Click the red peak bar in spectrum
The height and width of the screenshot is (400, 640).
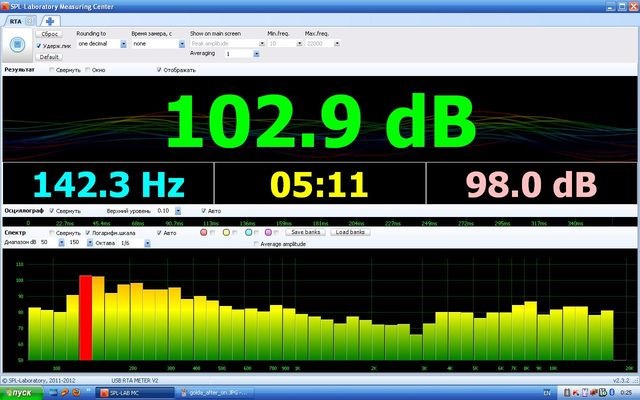pos(85,318)
